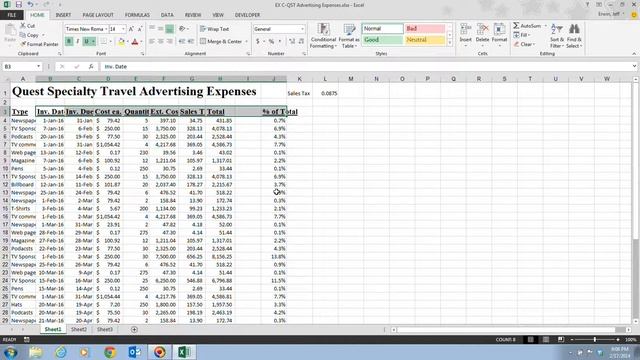Screen dimensions: 640x360
Task: Click the Increase Decimal icon
Action: click(x=292, y=41)
